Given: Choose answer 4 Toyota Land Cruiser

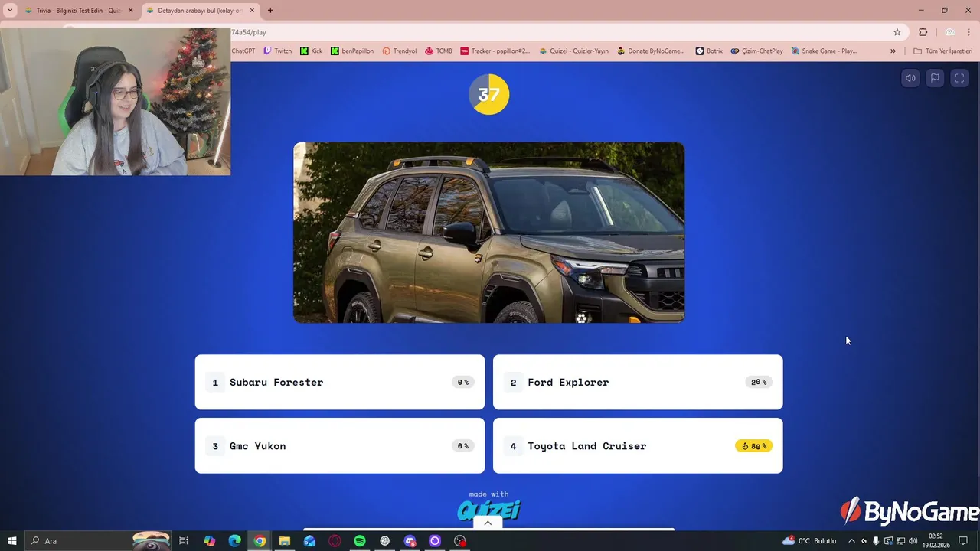Looking at the screenshot, I should coord(638,445).
